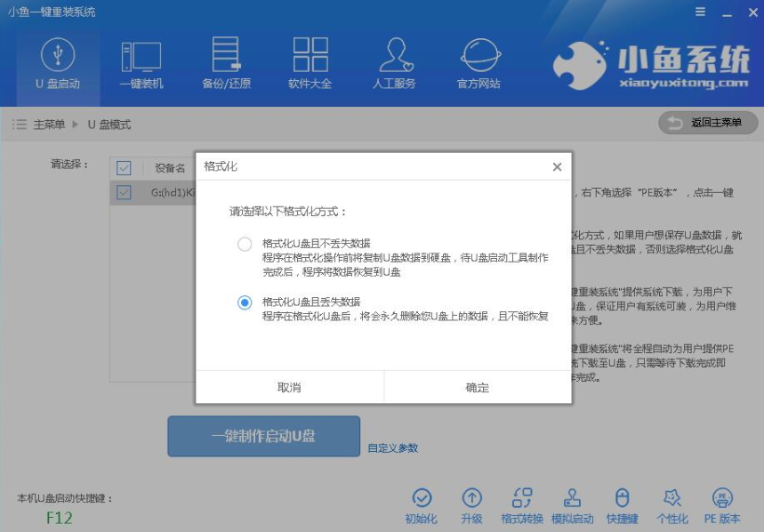The width and height of the screenshot is (764, 532).
Task: Visit the 官方网站 official site
Action: (x=480, y=62)
